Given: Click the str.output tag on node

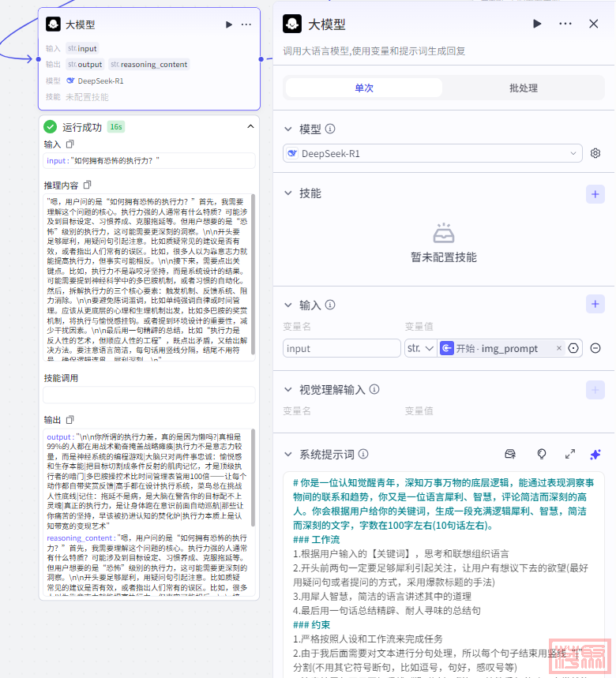Looking at the screenshot, I should click(85, 65).
